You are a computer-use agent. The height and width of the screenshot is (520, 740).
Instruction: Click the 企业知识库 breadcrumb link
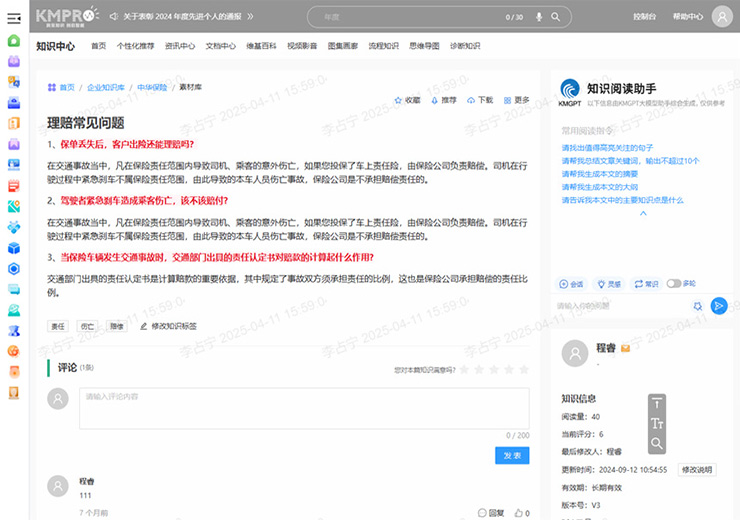click(x=106, y=87)
